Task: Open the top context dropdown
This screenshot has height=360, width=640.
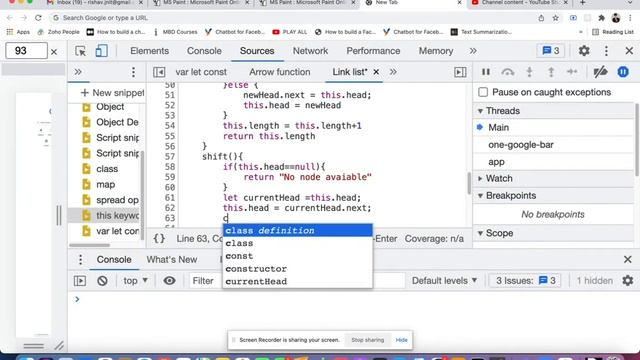Action: click(x=136, y=281)
